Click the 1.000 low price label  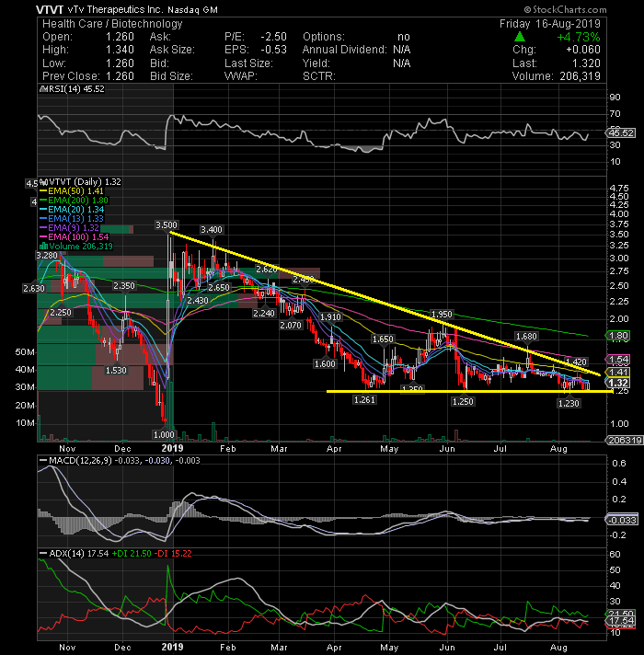click(x=164, y=434)
